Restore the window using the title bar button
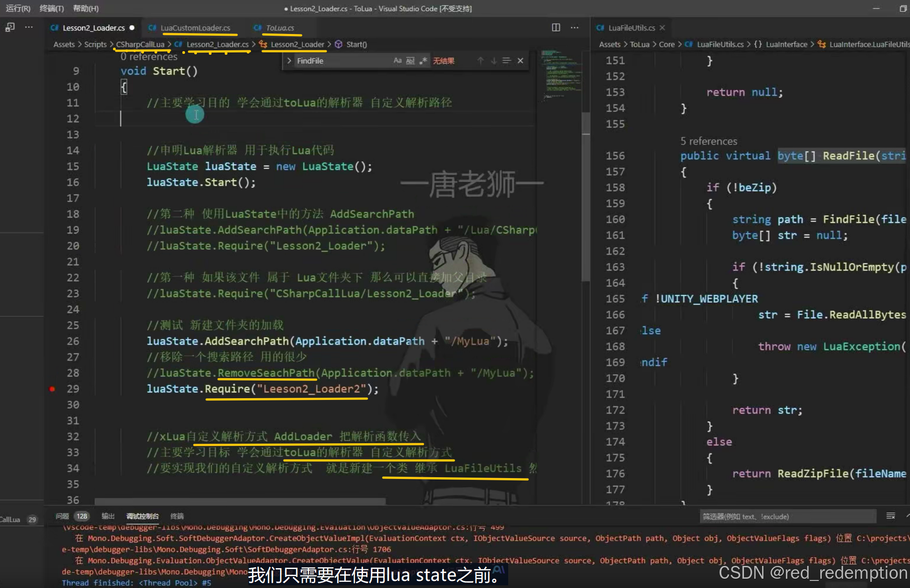This screenshot has width=910, height=588. (903, 8)
